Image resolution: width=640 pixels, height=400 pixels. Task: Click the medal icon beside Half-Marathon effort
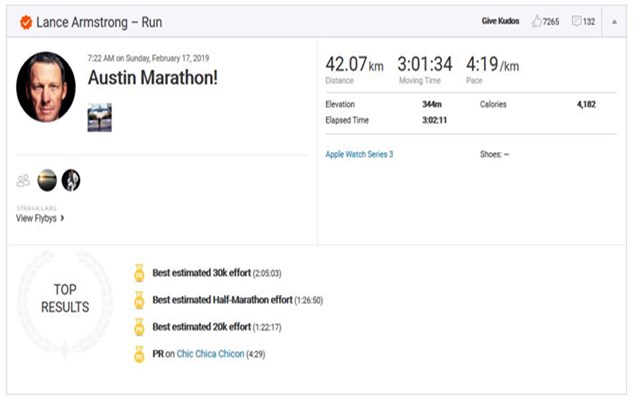tap(139, 300)
